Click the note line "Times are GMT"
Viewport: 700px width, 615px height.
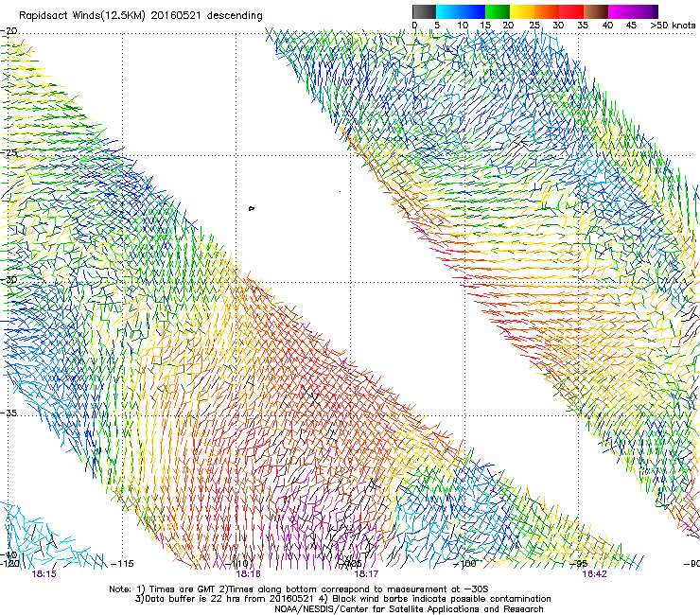pyautogui.click(x=183, y=589)
